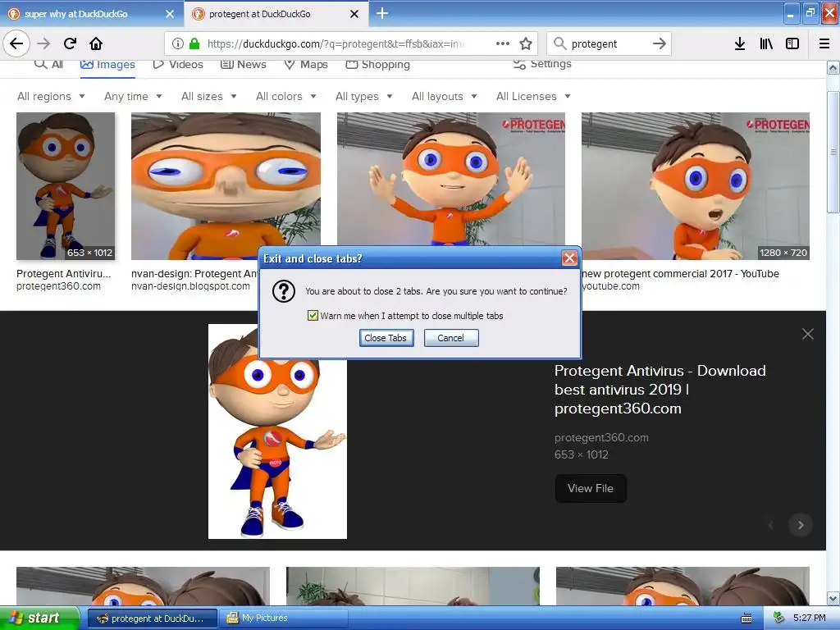This screenshot has height=630, width=840.
Task: Switch to the All results tab
Action: click(48, 64)
